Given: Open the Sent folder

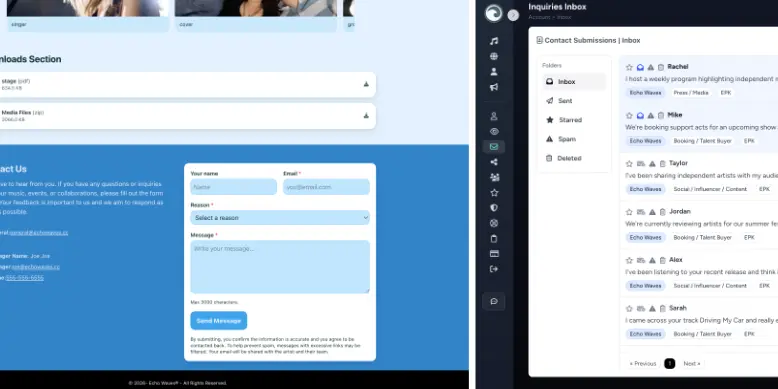Looking at the screenshot, I should tap(574, 101).
